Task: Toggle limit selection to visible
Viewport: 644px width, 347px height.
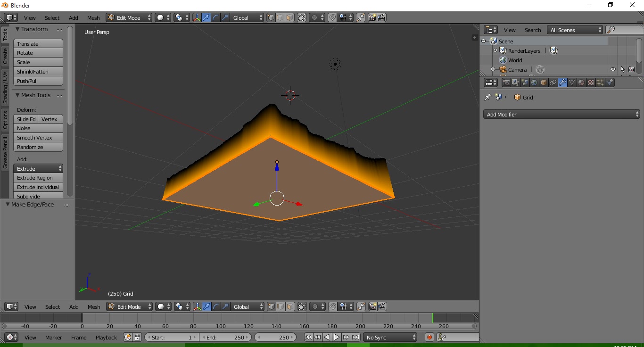Action: pos(302,17)
